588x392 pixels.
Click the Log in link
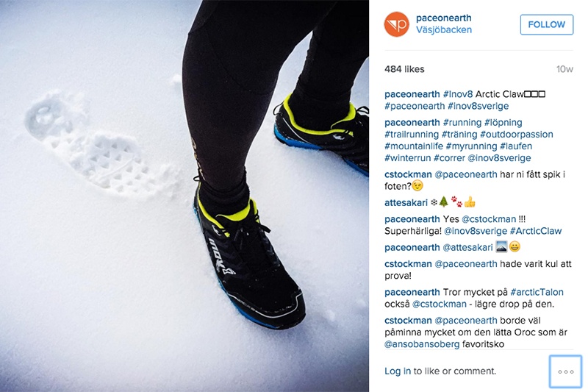[x=398, y=371]
